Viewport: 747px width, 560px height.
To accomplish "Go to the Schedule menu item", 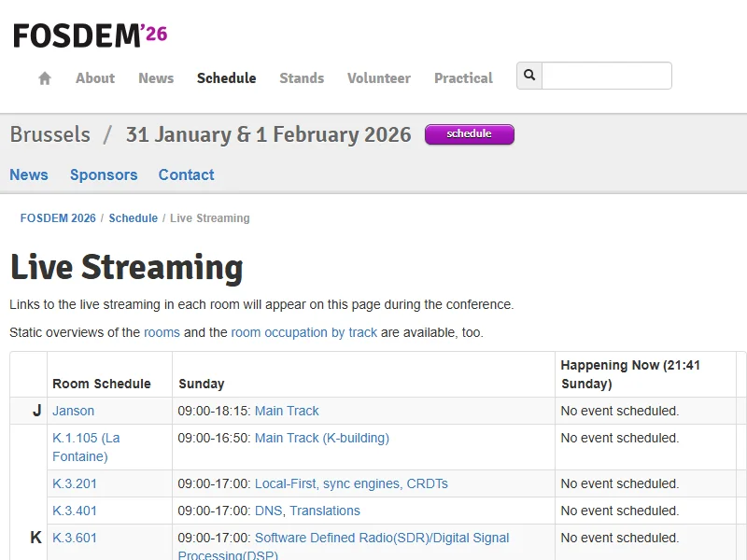I will pyautogui.click(x=226, y=78).
